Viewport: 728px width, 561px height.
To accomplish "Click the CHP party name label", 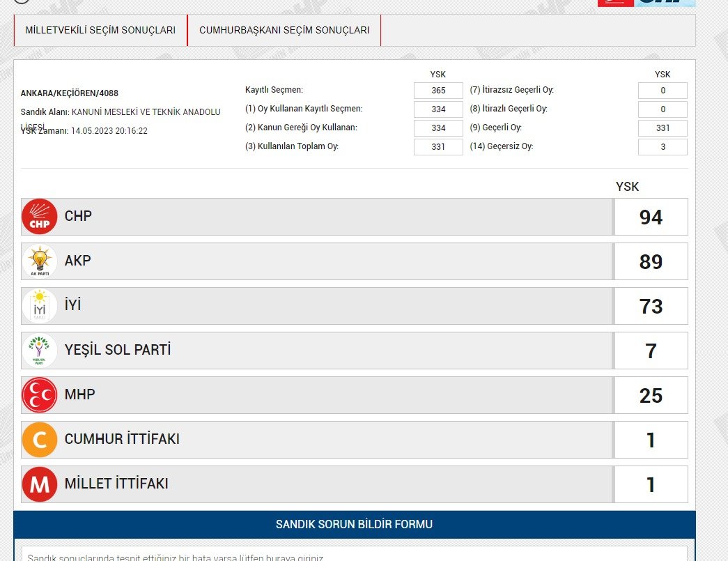I will click(78, 216).
